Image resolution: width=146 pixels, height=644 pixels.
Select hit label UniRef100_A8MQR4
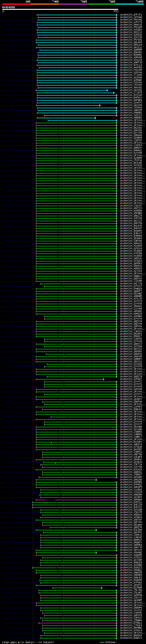tap(131, 500)
